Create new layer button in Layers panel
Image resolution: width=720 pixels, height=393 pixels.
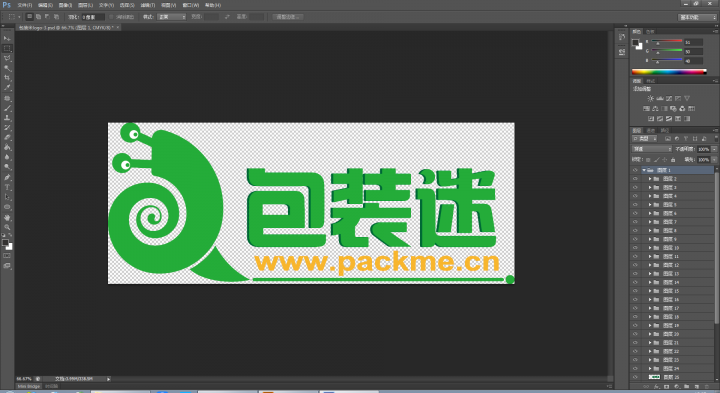[x=697, y=387]
